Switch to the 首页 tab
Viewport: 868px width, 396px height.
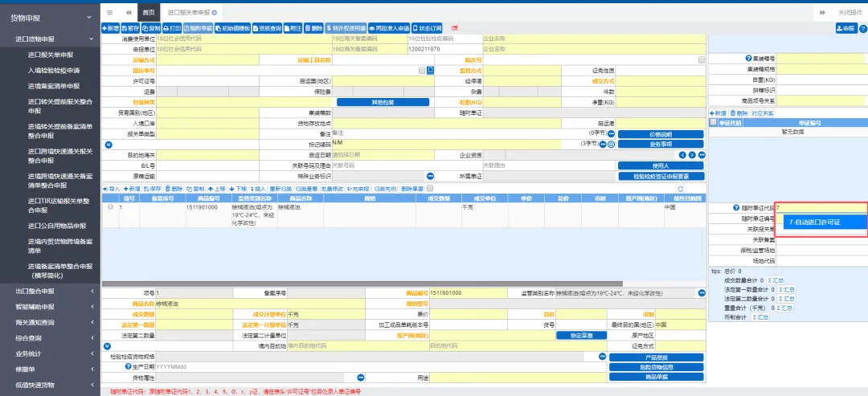(x=148, y=13)
